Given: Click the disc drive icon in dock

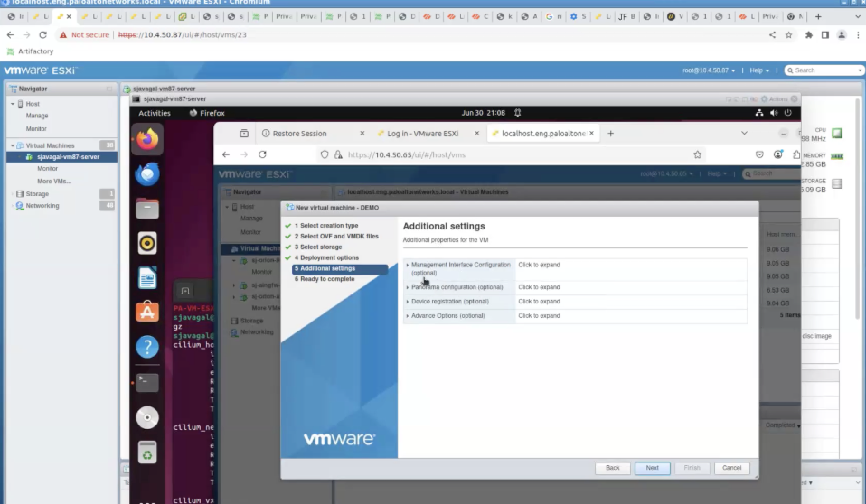Looking at the screenshot, I should 147,417.
